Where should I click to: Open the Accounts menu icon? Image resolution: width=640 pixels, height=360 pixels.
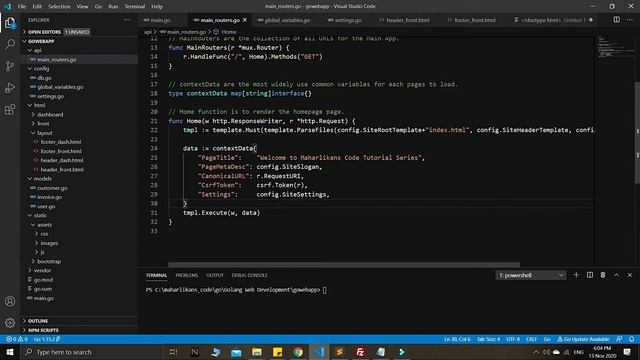tap(10, 301)
